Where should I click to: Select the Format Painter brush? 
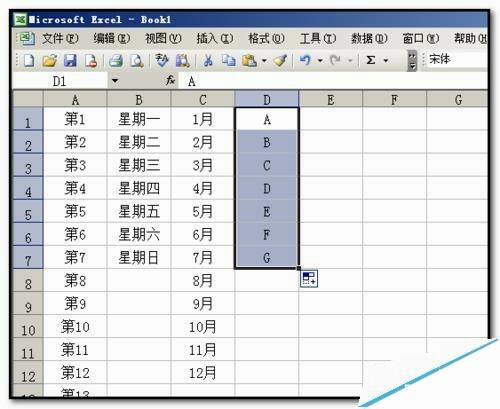tap(280, 60)
